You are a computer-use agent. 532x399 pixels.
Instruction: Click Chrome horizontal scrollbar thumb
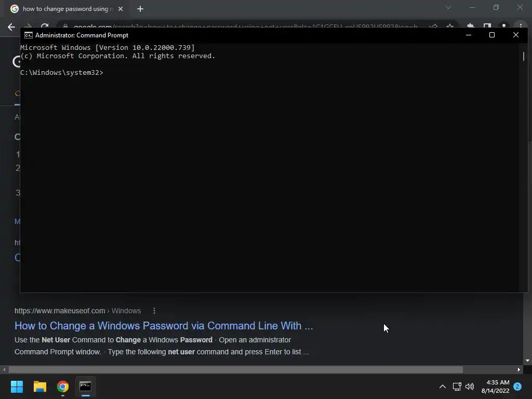[x=236, y=369]
